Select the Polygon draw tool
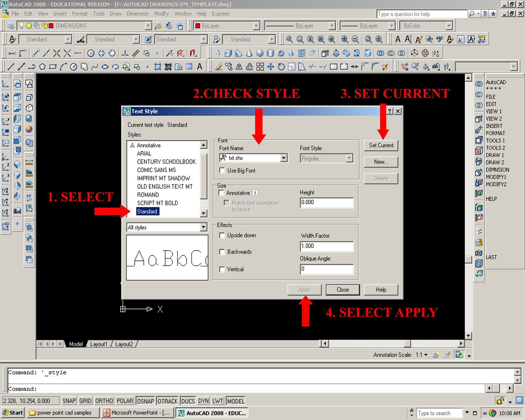 pos(42,66)
